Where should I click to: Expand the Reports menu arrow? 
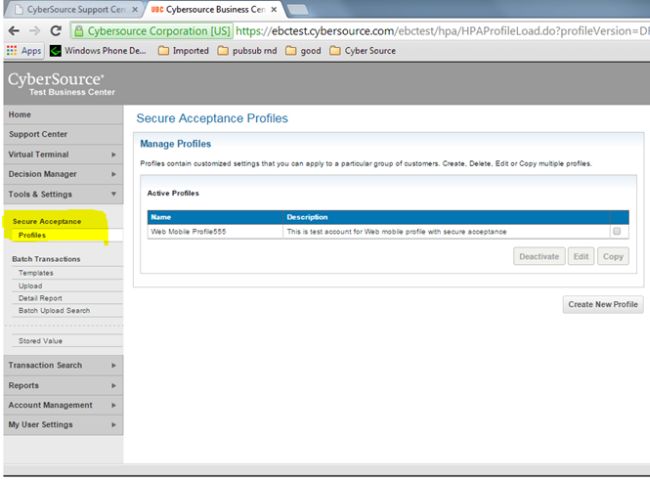click(114, 386)
